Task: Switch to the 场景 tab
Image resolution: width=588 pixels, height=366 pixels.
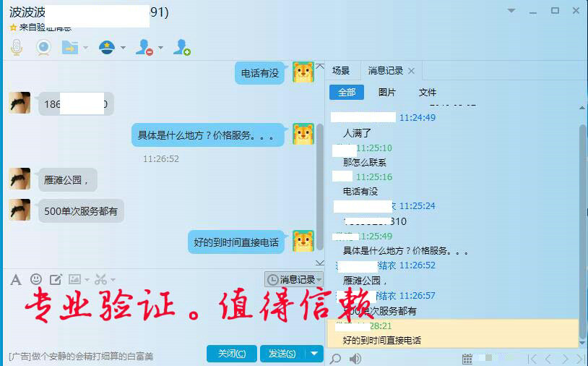Action: coord(341,71)
